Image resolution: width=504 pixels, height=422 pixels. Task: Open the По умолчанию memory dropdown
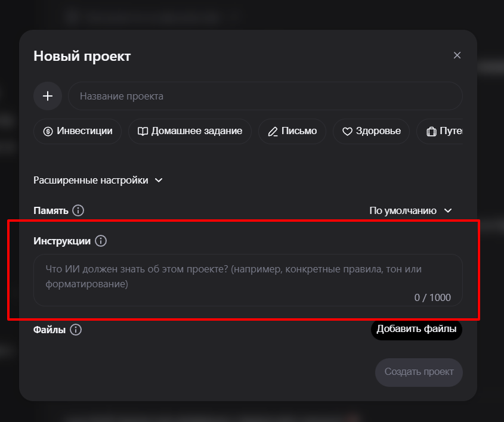point(411,210)
